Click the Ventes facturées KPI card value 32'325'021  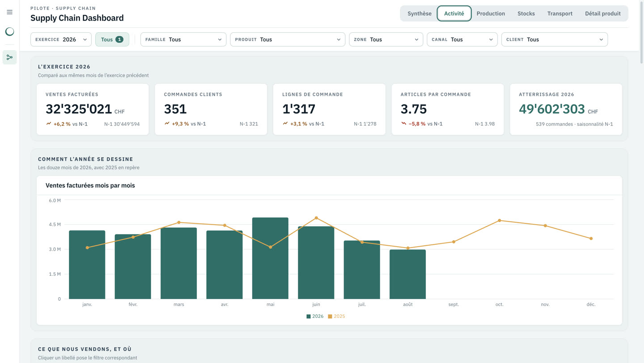tap(79, 109)
